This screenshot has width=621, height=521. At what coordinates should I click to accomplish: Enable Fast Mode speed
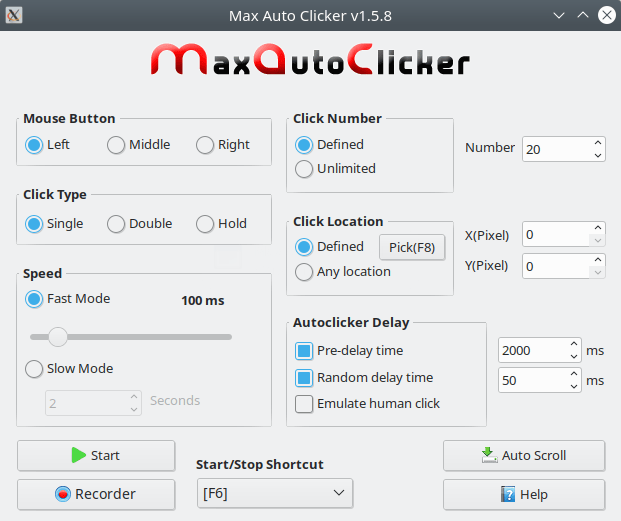click(67, 299)
